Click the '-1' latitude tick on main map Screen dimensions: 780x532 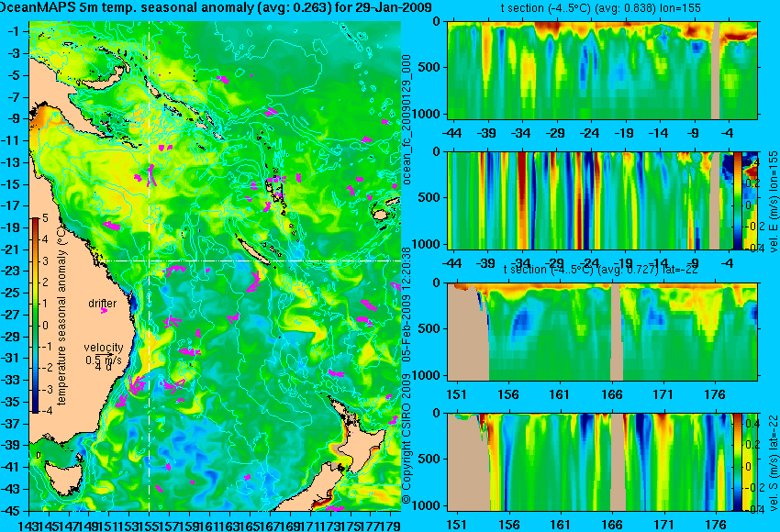pyautogui.click(x=14, y=31)
